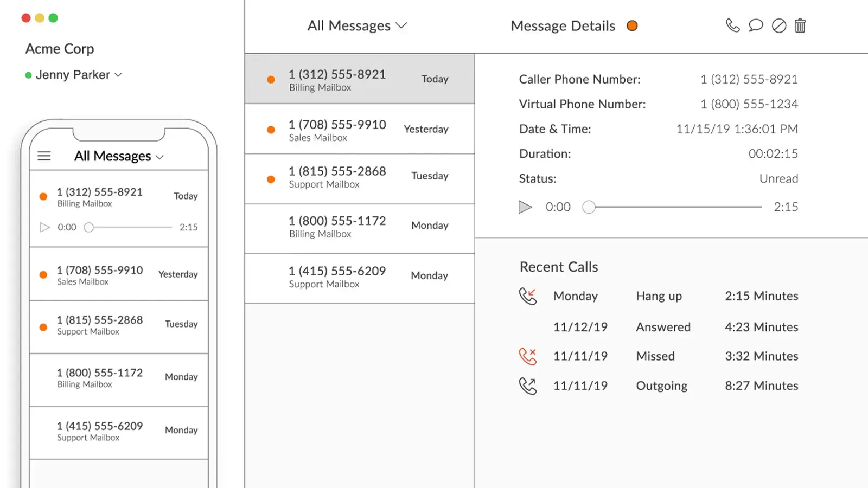Open phone's 1 (800) 555-1172 message
868x488 pixels.
[119, 380]
